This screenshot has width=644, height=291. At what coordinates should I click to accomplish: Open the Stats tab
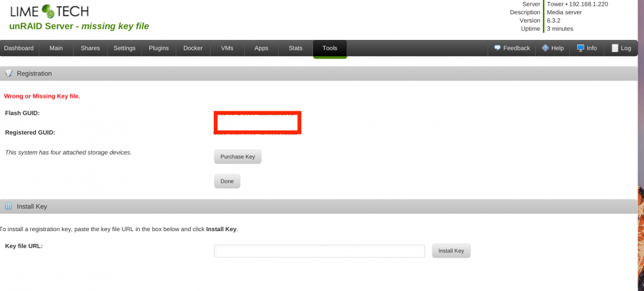[296, 48]
